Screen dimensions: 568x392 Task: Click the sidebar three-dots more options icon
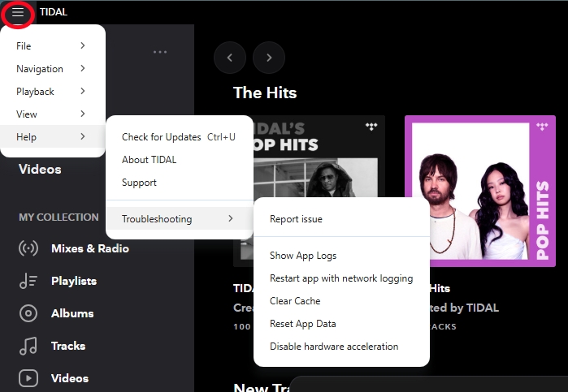(160, 52)
